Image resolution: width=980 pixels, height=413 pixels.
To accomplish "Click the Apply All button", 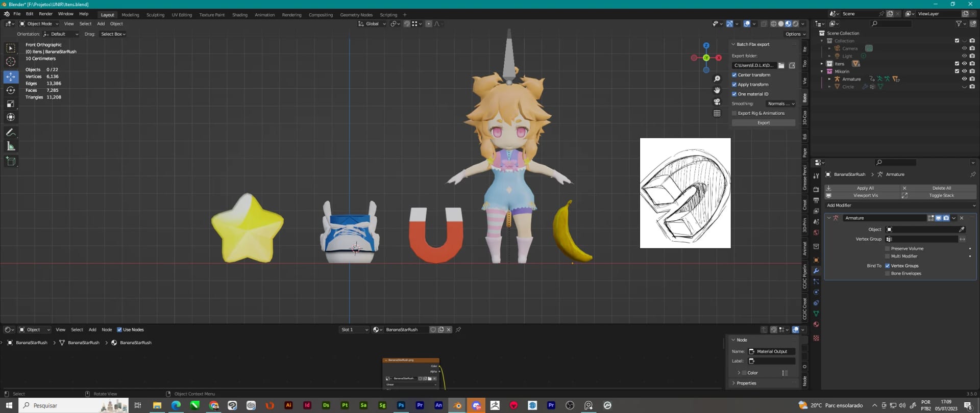I will click(862, 188).
